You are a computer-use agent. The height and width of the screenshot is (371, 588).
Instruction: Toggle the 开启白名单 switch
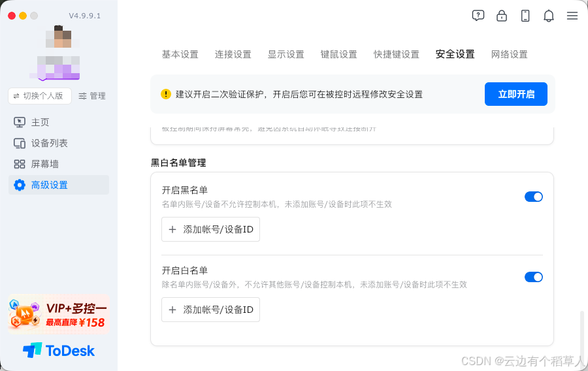pyautogui.click(x=534, y=277)
